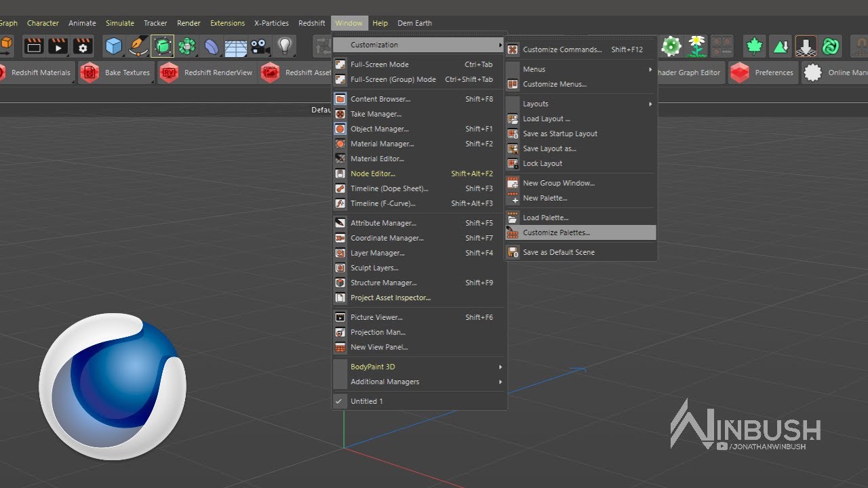Select the Spline Pen tool icon

[138, 45]
